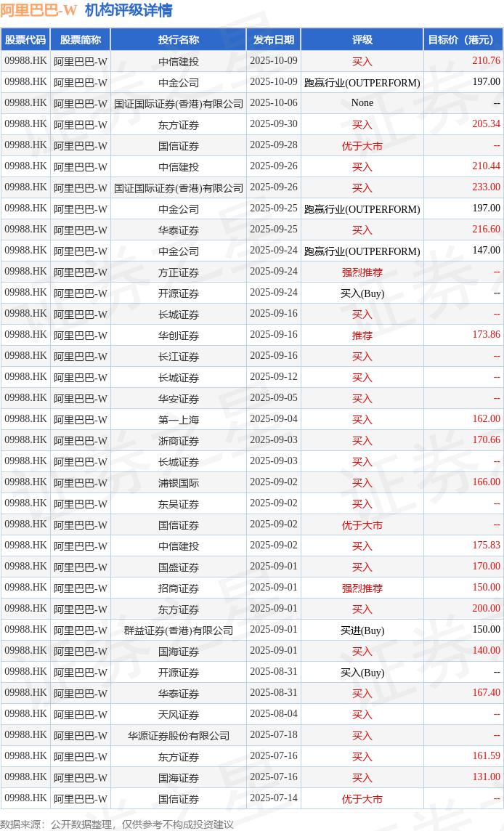Click target price 233.00
Screen dimensions: 504x831
click(x=486, y=187)
